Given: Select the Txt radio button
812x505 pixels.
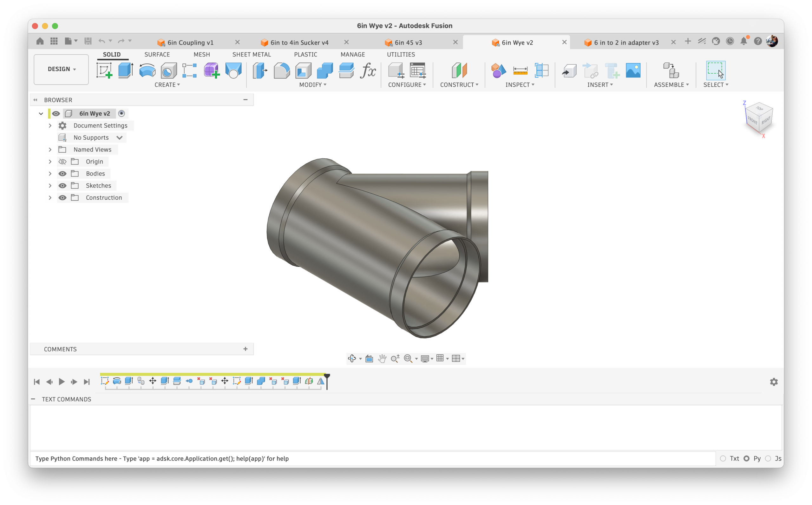Looking at the screenshot, I should pyautogui.click(x=723, y=459).
